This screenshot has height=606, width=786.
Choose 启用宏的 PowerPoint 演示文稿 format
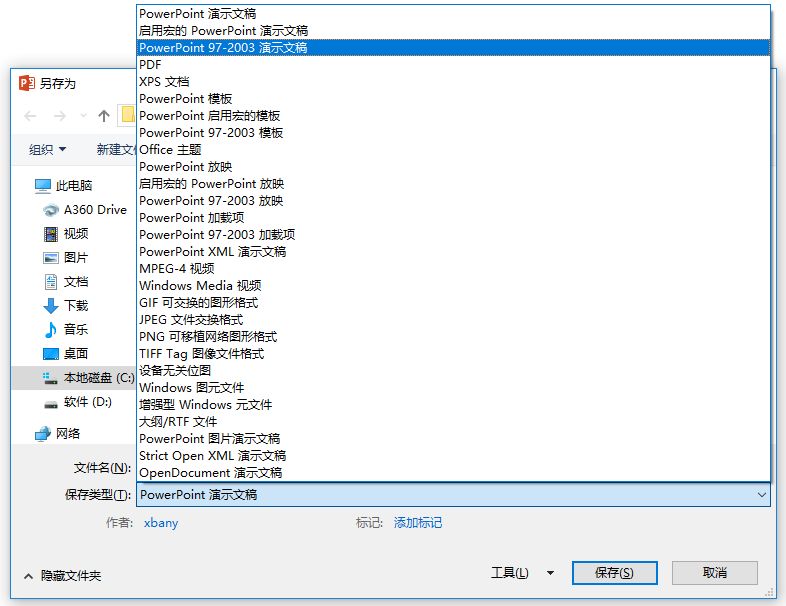tap(453, 31)
